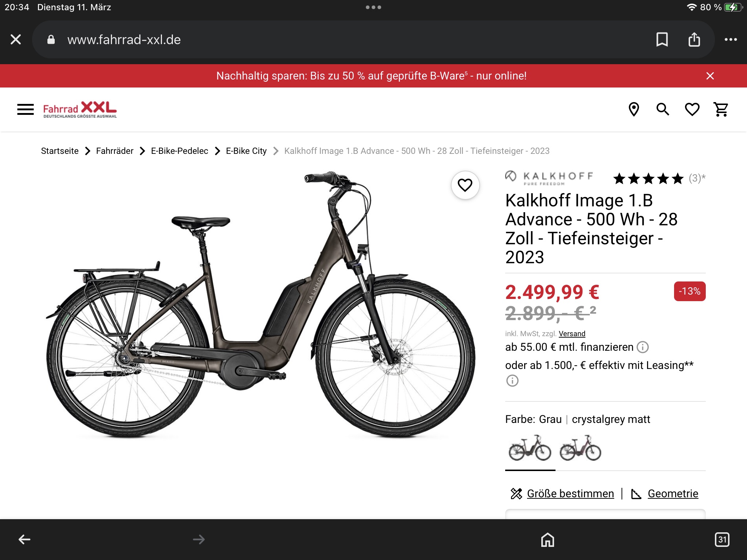
Task: Open the Geometrie link
Action: tap(673, 494)
